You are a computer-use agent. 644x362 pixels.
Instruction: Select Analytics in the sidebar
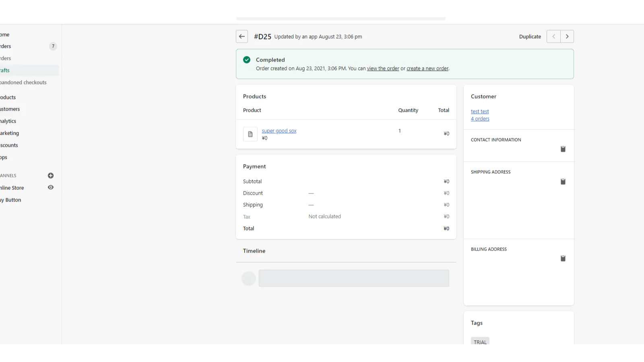pyautogui.click(x=8, y=121)
